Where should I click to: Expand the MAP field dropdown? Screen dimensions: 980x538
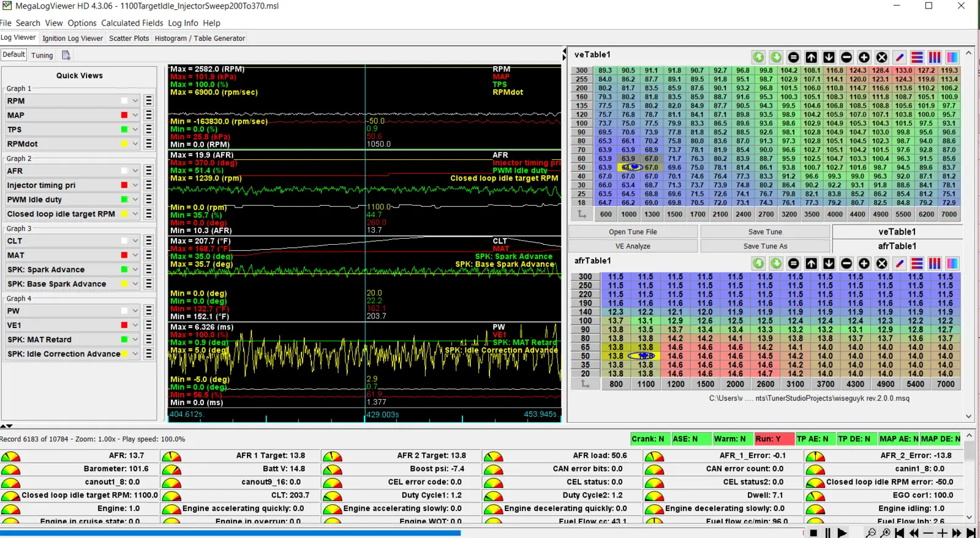click(x=135, y=115)
